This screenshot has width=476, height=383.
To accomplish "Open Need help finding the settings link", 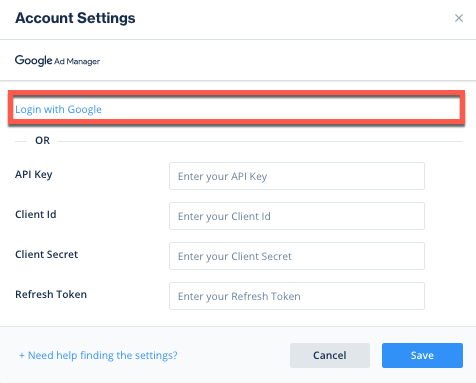I will (x=98, y=355).
